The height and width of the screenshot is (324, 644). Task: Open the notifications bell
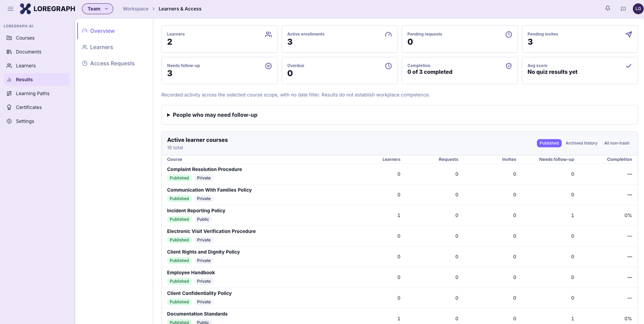coord(608,8)
